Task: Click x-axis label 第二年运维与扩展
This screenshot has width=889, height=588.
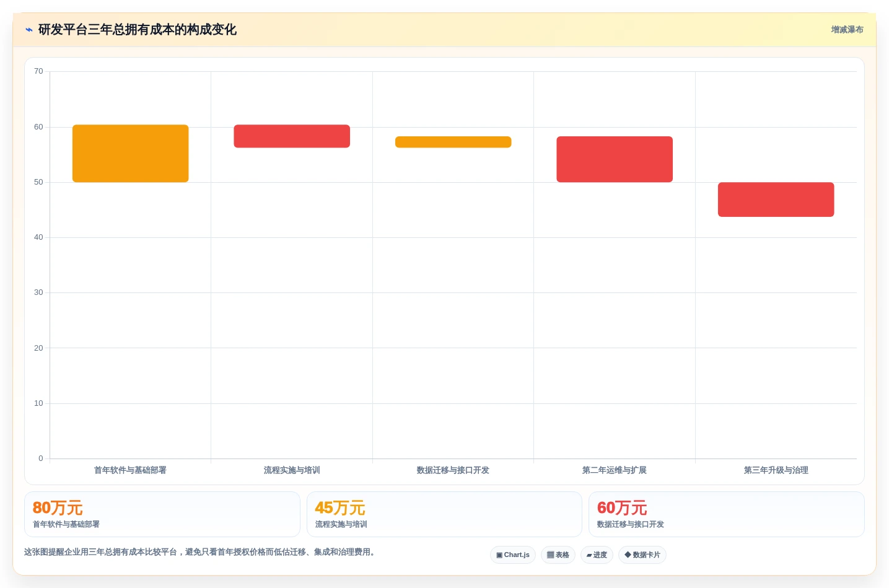Action: click(615, 470)
